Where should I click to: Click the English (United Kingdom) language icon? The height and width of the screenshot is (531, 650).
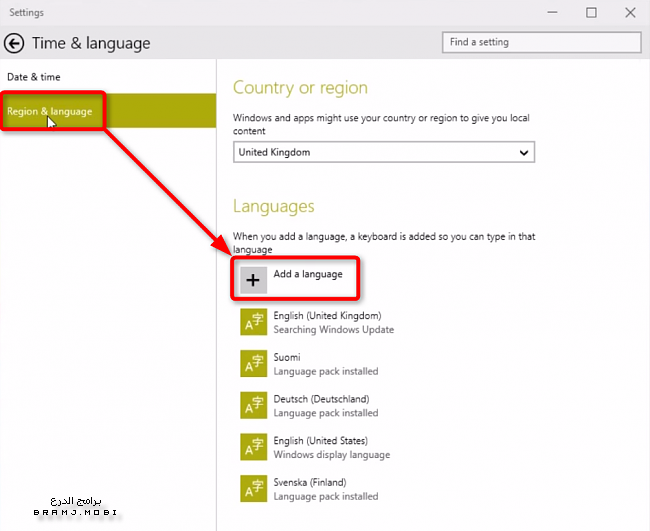pyautogui.click(x=253, y=322)
